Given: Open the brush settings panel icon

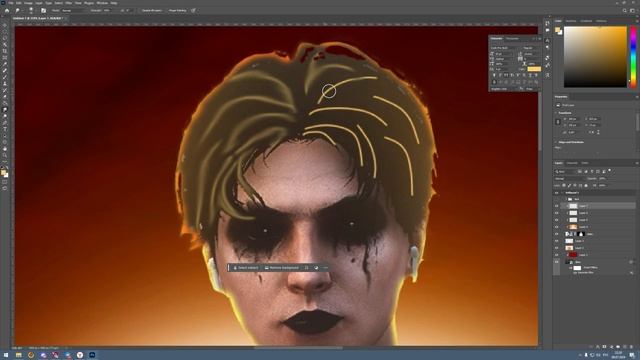Looking at the screenshot, I should click(43, 11).
